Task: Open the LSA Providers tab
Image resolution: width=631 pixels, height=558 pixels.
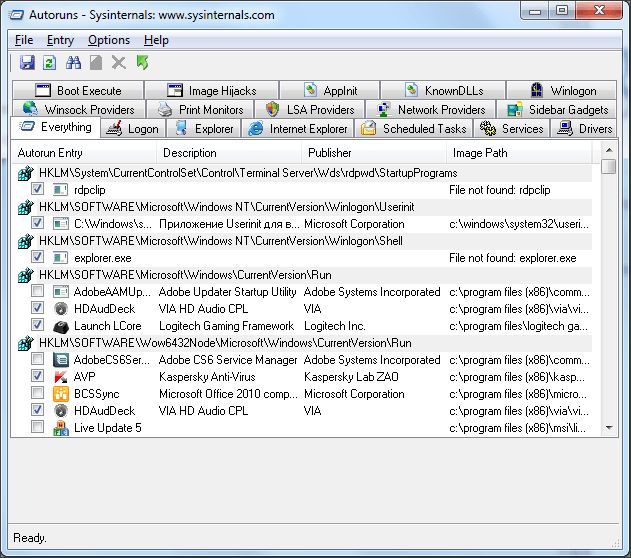Action: point(309,109)
